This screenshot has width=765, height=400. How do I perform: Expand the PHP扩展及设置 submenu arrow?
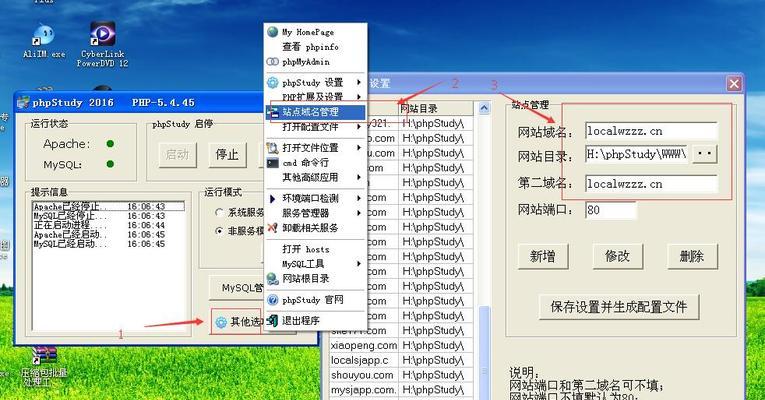tap(359, 97)
